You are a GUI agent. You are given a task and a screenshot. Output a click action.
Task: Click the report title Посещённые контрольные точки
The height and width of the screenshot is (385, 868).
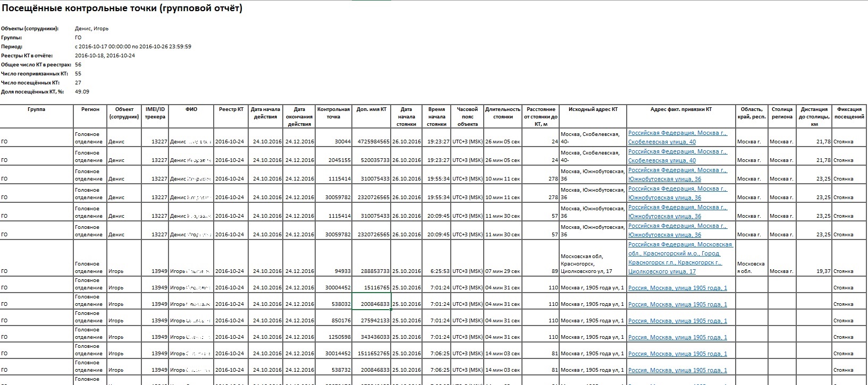[x=122, y=8]
